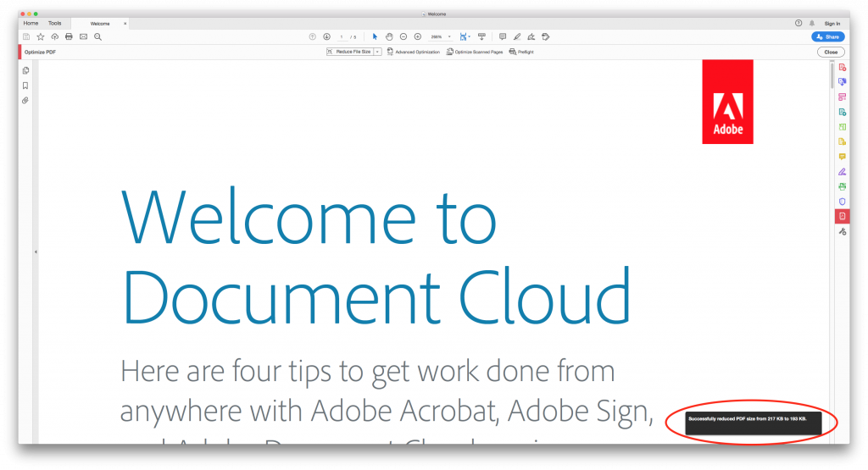Viewport: 868px width, 470px height.
Task: Open the notifications bell
Action: pos(812,23)
